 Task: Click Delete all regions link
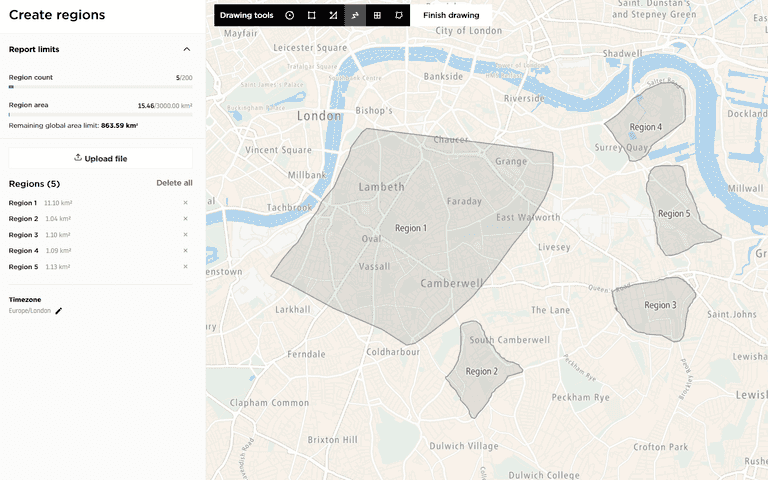(174, 184)
